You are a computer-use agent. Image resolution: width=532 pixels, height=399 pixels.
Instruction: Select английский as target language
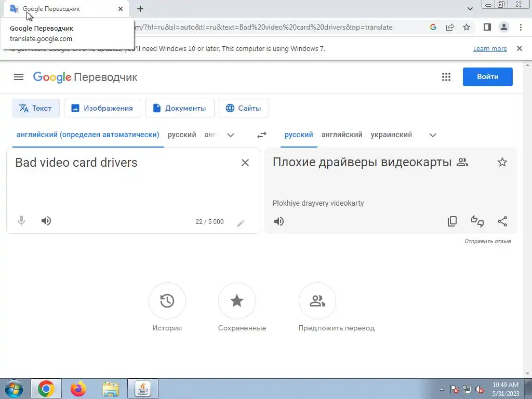click(x=342, y=135)
